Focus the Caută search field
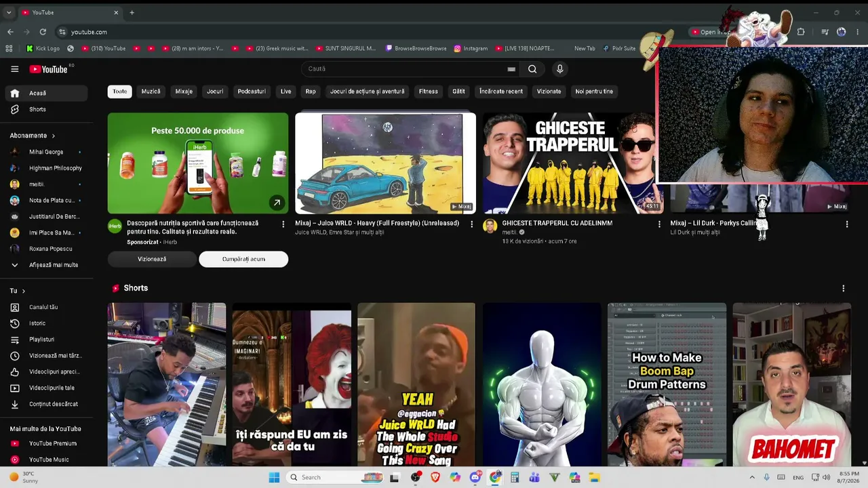This screenshot has height=488, width=868. pos(406,68)
